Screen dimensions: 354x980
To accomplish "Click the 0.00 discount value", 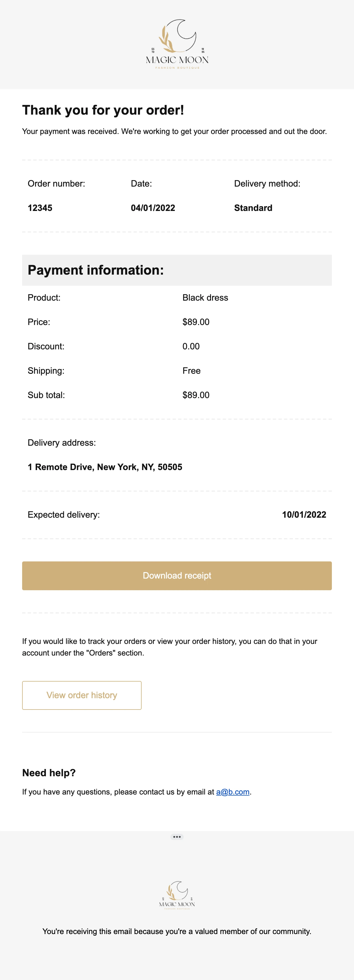I will tap(191, 346).
